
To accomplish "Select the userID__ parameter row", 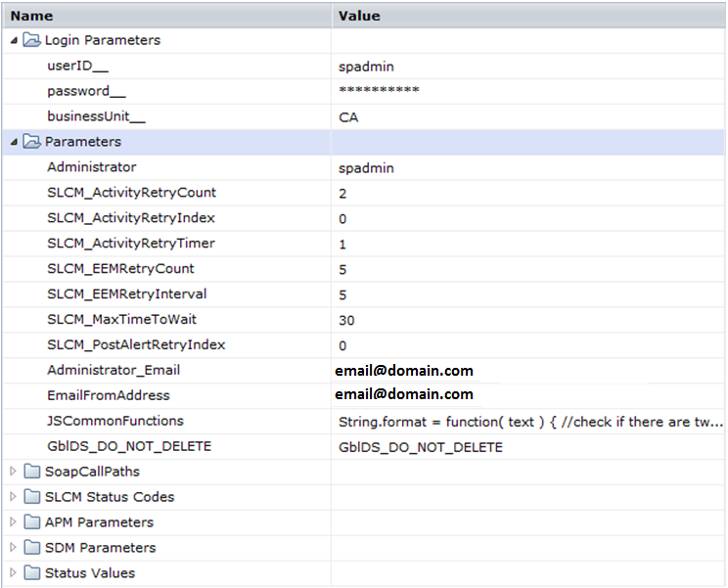I will 80,67.
